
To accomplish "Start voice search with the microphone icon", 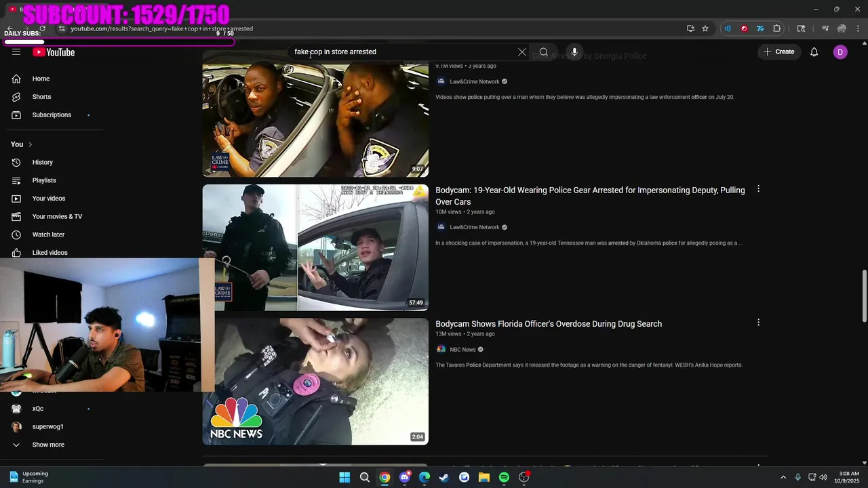I will 574,52.
